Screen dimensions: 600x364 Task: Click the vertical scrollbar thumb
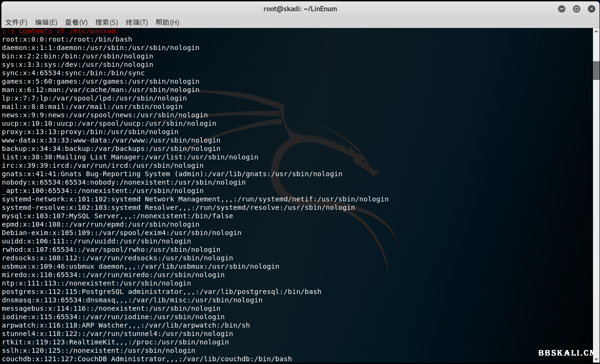coord(596,70)
